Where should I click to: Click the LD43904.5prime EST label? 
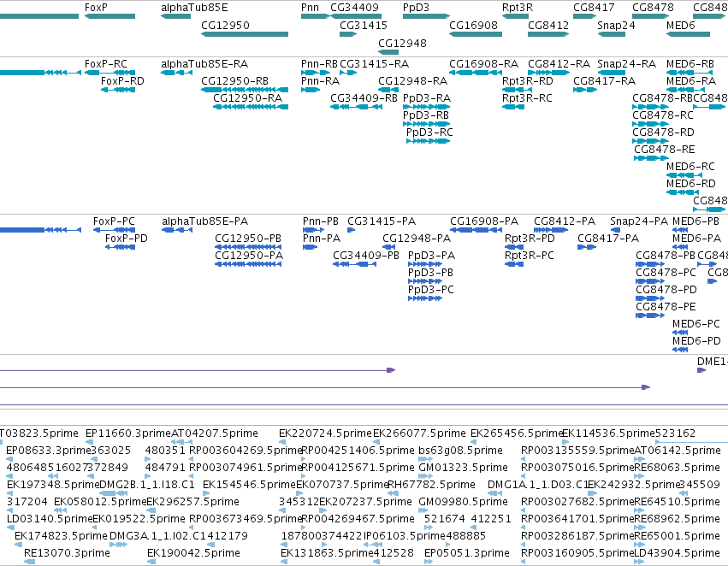click(677, 552)
